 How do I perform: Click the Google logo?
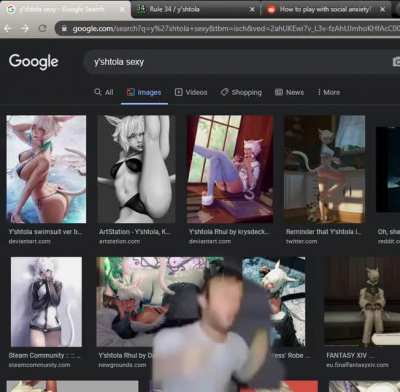pos(33,62)
